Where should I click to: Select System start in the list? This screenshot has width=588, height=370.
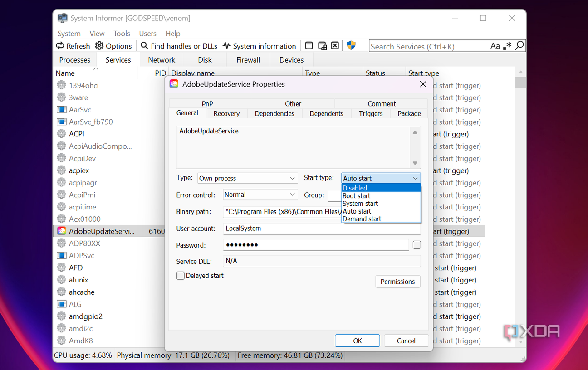[381, 204]
